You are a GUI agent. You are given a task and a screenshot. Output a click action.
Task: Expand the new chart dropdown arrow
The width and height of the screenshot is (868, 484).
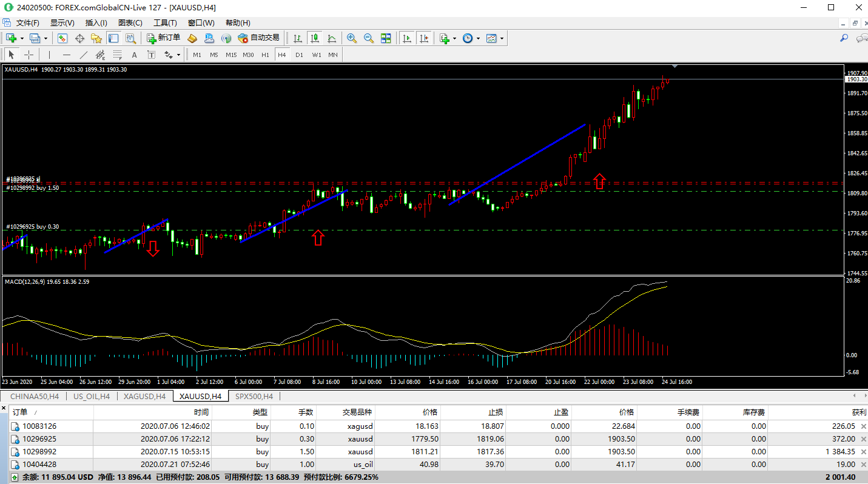click(22, 38)
